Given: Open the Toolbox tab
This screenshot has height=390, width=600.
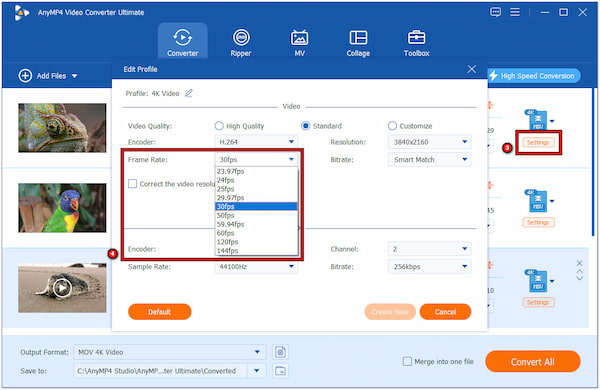Looking at the screenshot, I should pyautogui.click(x=416, y=42).
